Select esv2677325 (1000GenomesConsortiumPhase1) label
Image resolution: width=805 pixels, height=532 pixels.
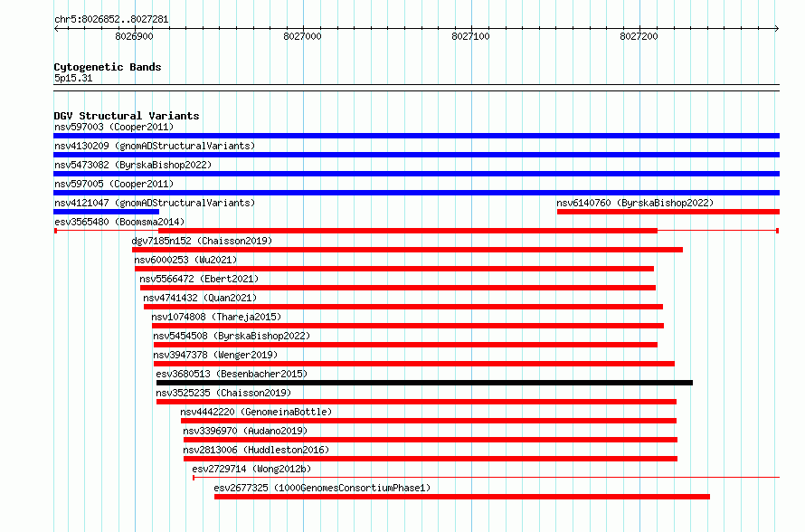tap(322, 488)
